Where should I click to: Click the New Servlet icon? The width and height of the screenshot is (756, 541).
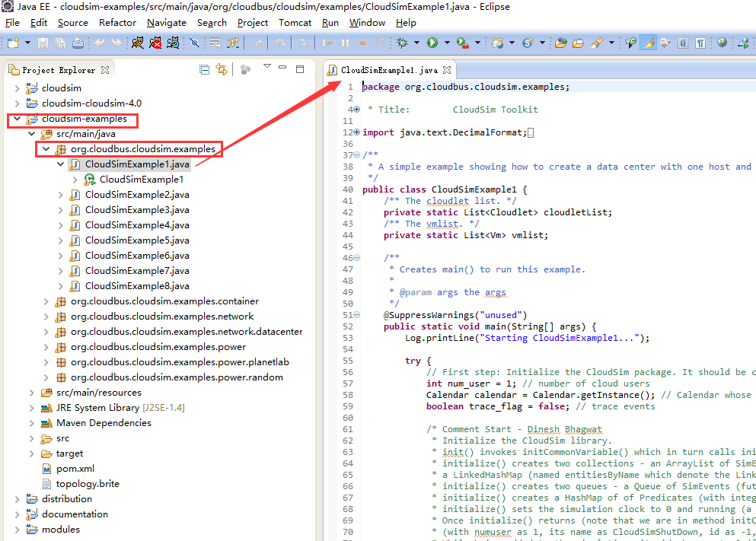click(528, 43)
